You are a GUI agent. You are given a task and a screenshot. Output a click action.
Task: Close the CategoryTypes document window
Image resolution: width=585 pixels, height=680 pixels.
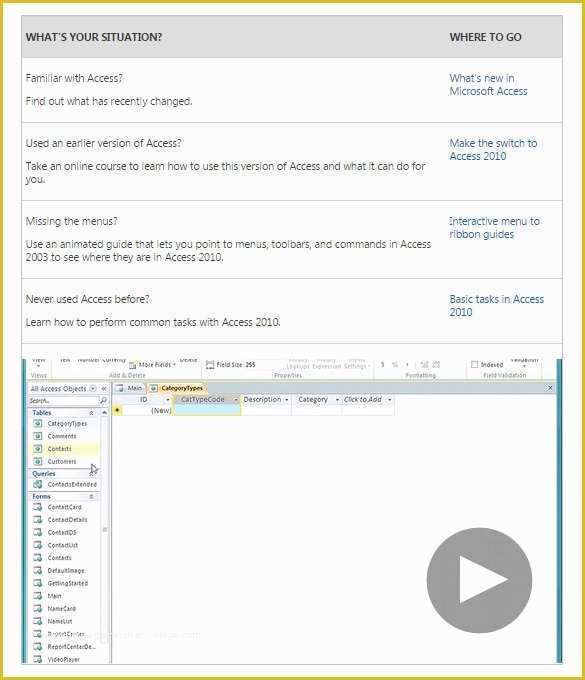pos(550,388)
